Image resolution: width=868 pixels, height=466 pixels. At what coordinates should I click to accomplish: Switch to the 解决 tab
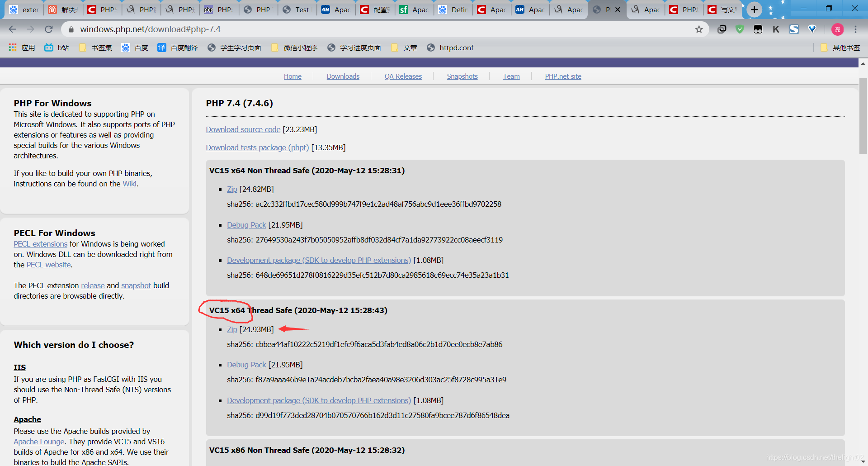click(x=63, y=10)
